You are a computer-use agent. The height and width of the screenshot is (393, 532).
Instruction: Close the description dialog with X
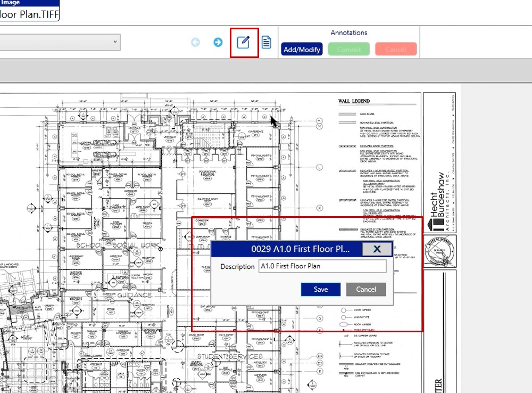377,249
